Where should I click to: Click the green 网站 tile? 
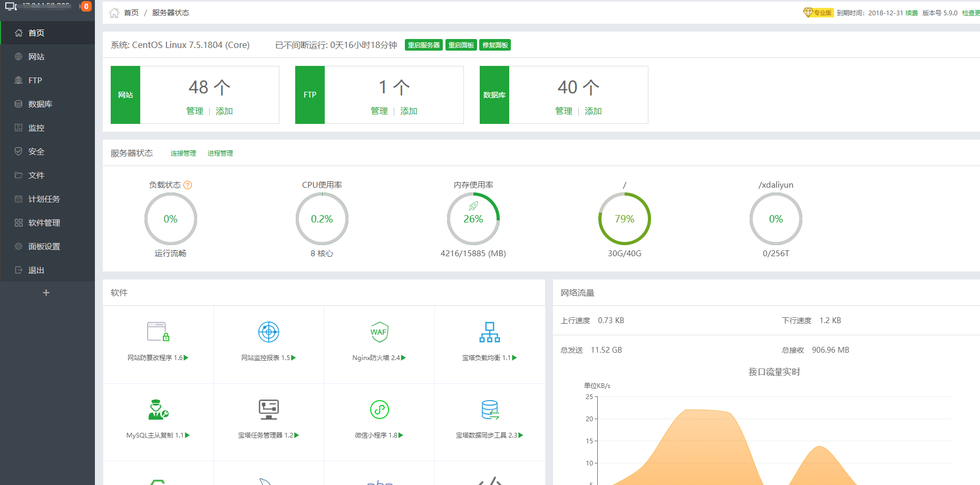pyautogui.click(x=125, y=95)
